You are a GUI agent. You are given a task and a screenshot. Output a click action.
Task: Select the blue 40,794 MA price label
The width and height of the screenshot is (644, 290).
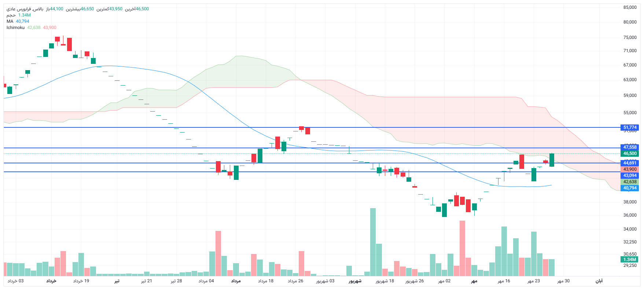(x=630, y=188)
